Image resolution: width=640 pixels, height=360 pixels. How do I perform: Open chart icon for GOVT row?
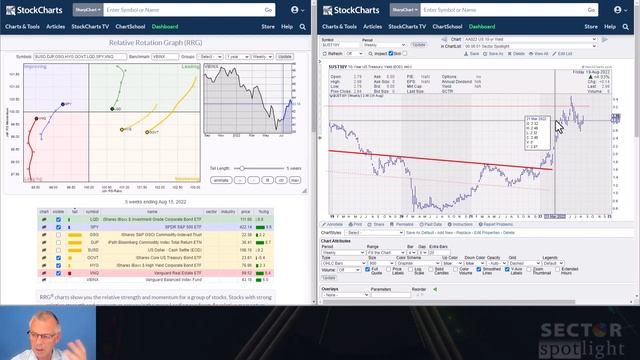point(44,258)
